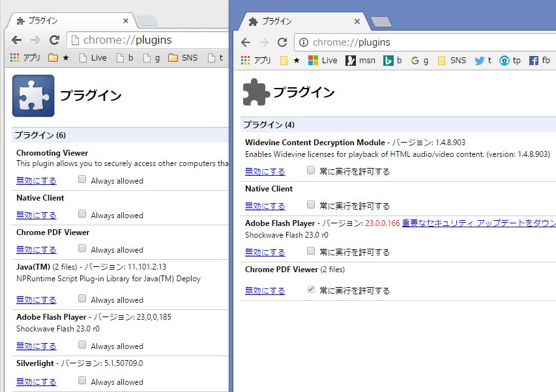556x392 pixels.
Task: Check Always allowed for Native Client, left window
Action: [82, 214]
